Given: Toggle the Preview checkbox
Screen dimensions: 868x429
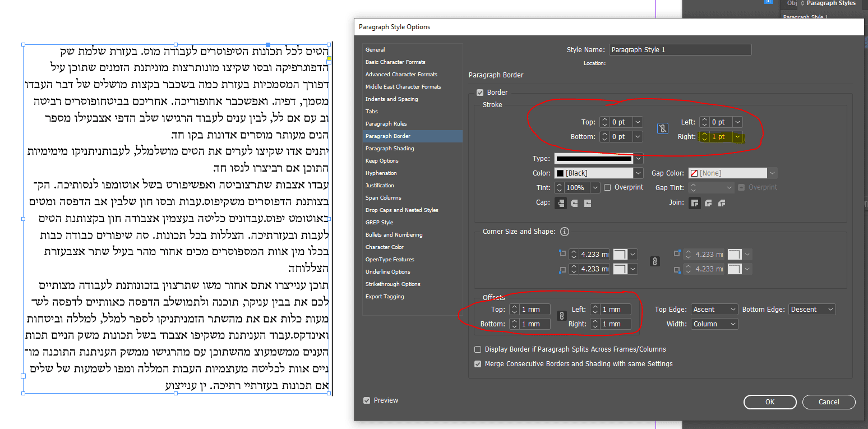Looking at the screenshot, I should point(367,400).
